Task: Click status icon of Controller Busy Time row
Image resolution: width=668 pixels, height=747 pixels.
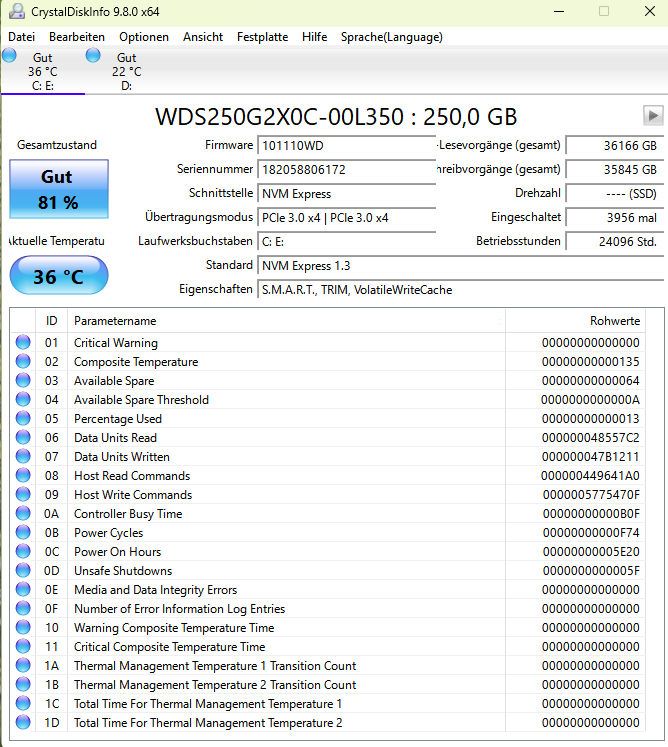Action: 23,513
